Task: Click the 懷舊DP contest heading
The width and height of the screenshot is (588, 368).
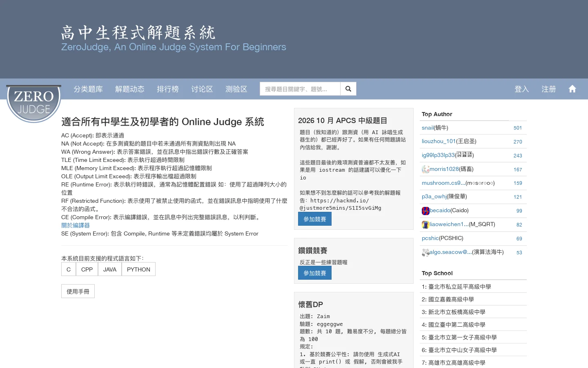Action: click(x=311, y=305)
